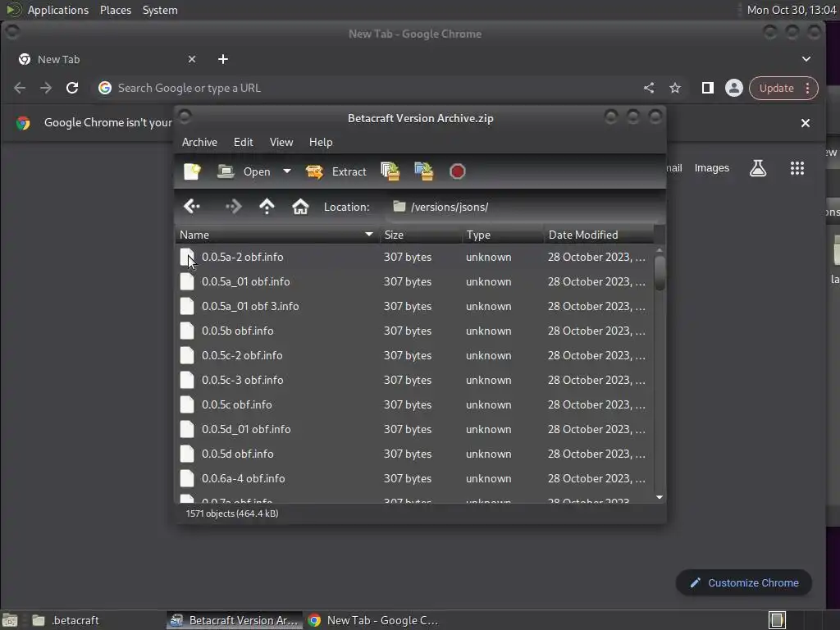This screenshot has height=630, width=840.
Task: Click the Customize Chrome button
Action: click(744, 583)
